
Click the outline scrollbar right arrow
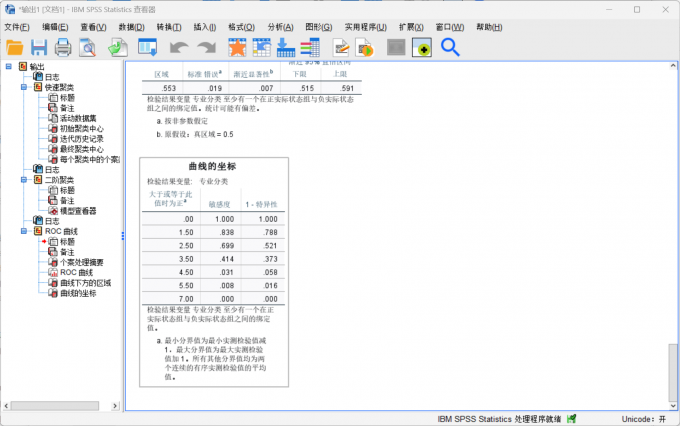[115, 406]
